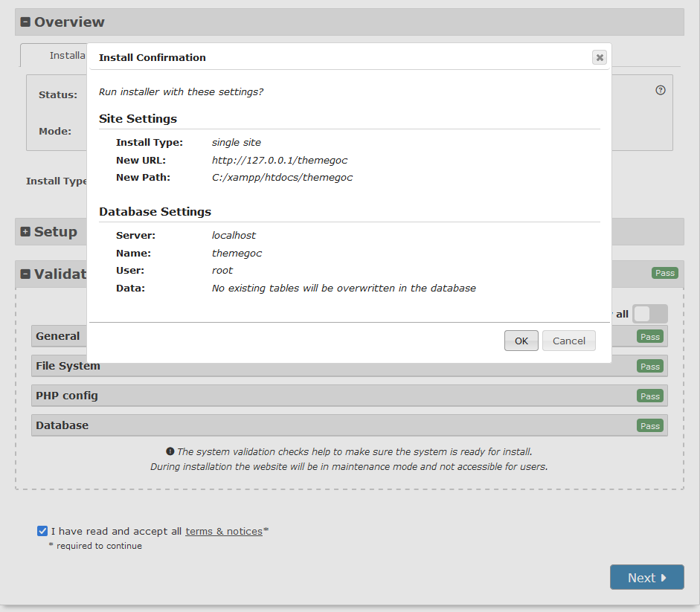Open the terms & notices link
The width and height of the screenshot is (700, 612).
click(224, 531)
